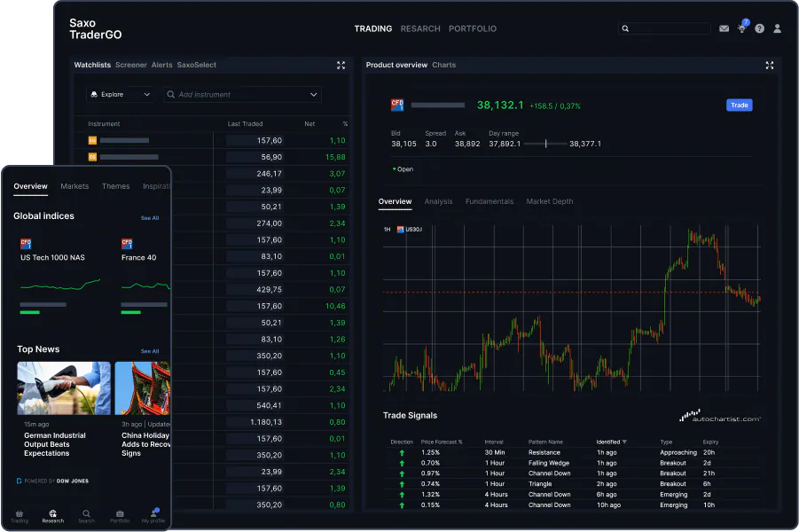Open the Market Depth tab

tap(549, 202)
